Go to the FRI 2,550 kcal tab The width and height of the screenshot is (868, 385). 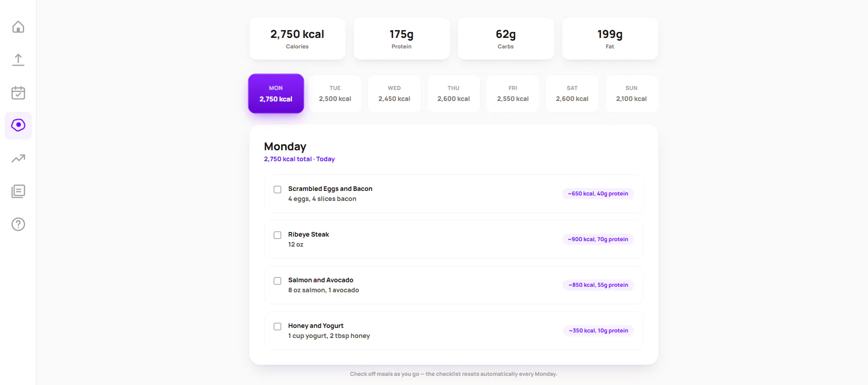pos(513,94)
